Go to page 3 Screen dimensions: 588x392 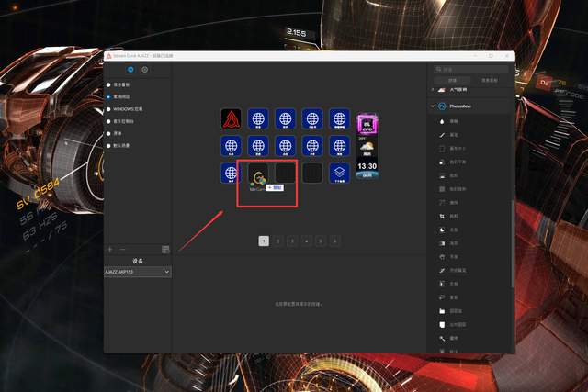(x=292, y=241)
